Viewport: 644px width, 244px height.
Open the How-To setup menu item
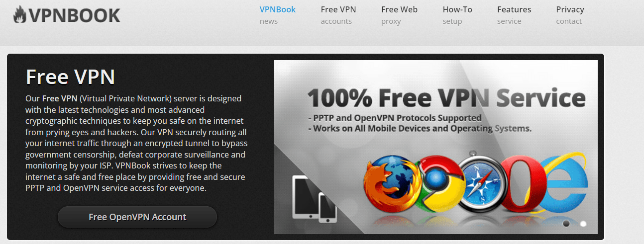(x=457, y=15)
